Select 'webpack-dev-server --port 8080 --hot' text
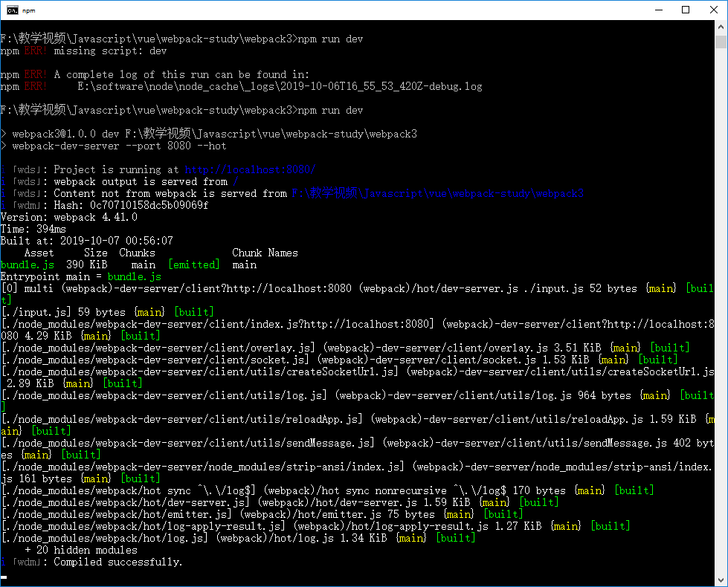This screenshot has height=587, width=728. (119, 146)
